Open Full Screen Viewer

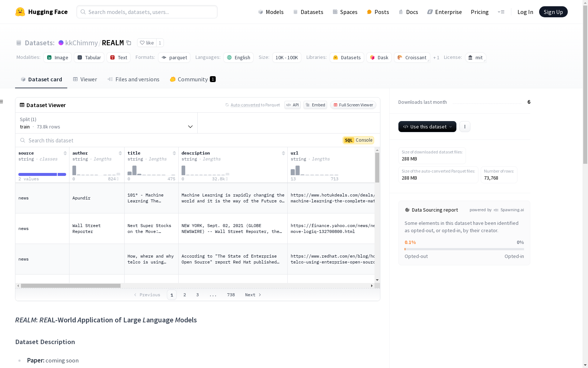[x=353, y=105]
